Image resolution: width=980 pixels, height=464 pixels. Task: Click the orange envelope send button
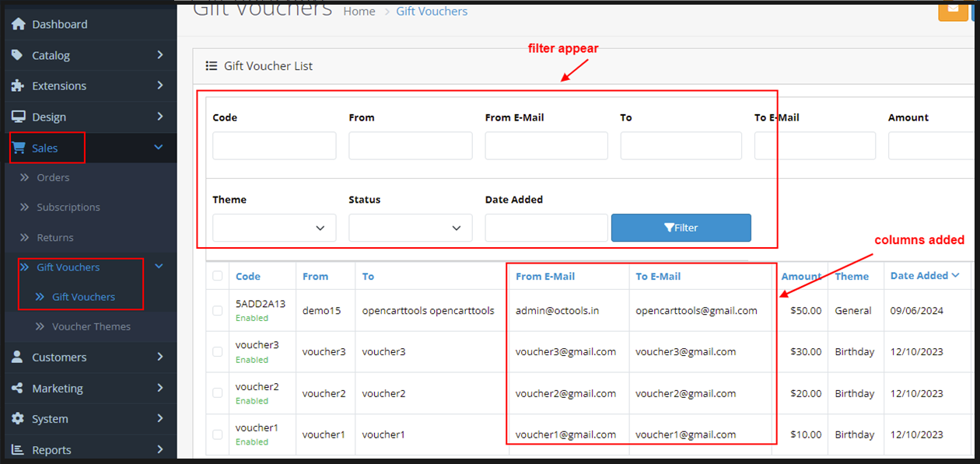coord(953,10)
